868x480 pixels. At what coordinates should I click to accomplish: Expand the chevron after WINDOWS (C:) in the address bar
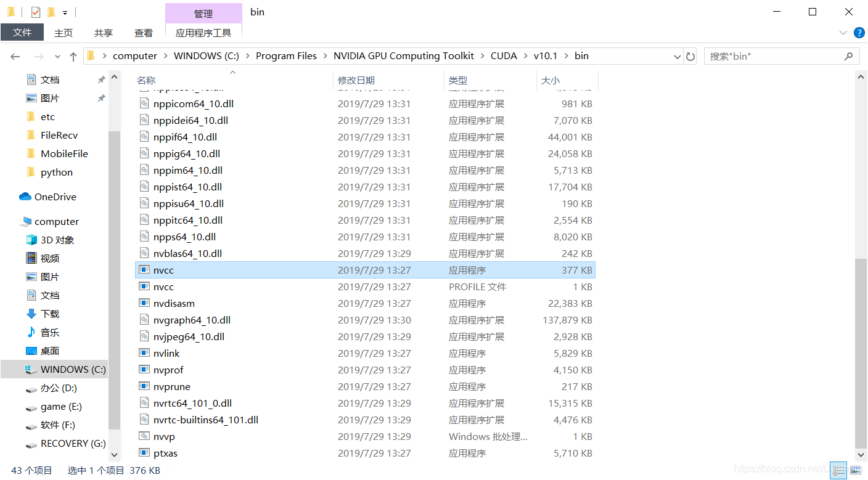247,56
